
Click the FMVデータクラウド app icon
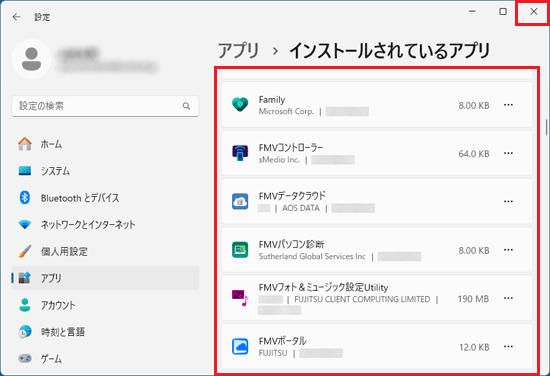coord(240,201)
